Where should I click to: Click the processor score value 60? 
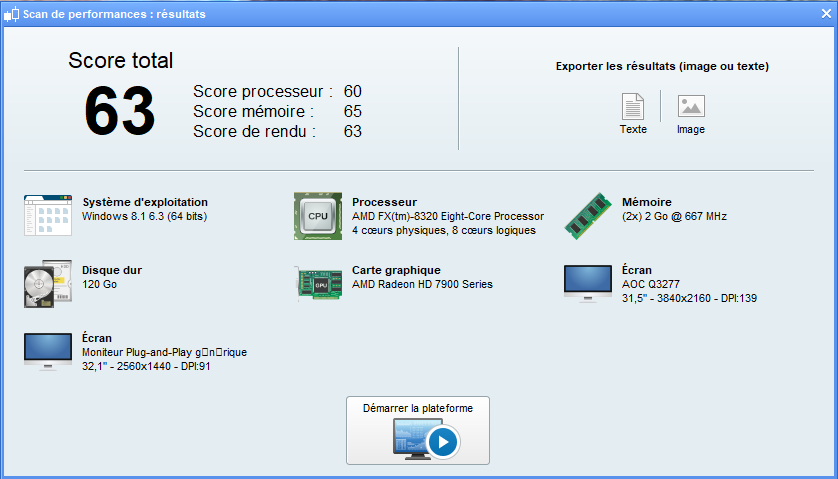[x=353, y=91]
